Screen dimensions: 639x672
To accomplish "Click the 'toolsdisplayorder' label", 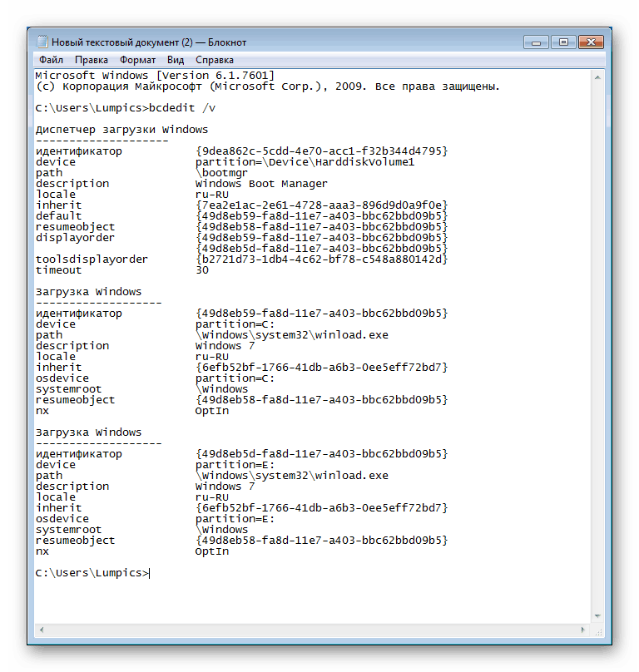I will click(92, 259).
